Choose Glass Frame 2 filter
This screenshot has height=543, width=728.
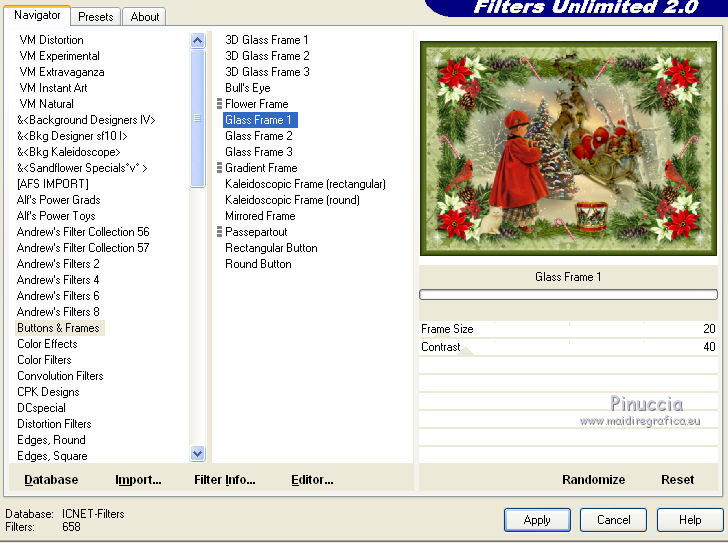(259, 136)
